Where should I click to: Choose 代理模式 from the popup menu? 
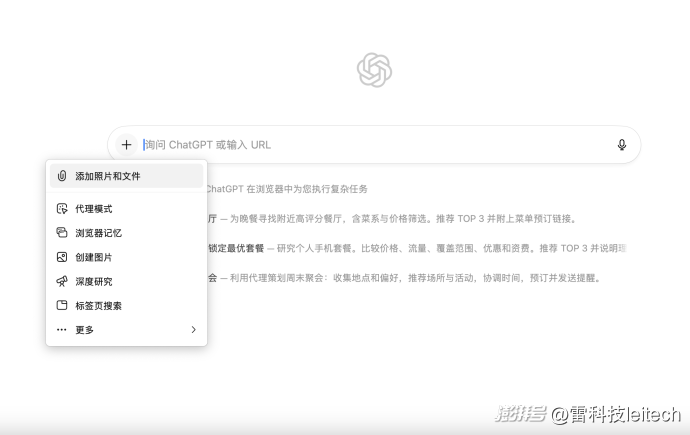click(94, 209)
